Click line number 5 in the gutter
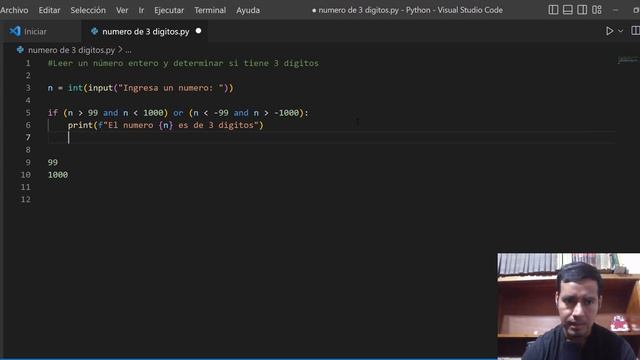 tap(28, 113)
